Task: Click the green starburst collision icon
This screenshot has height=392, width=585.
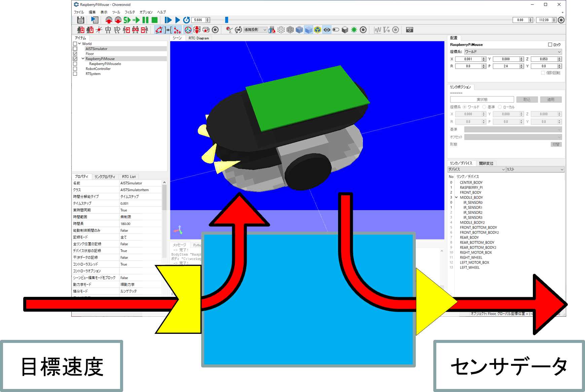Action: pos(354,30)
